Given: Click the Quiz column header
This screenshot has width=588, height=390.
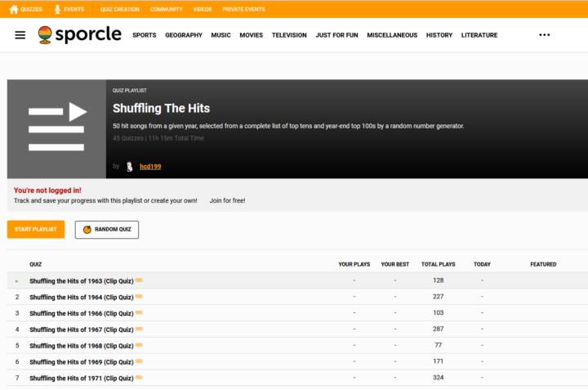Looking at the screenshot, I should point(36,264).
